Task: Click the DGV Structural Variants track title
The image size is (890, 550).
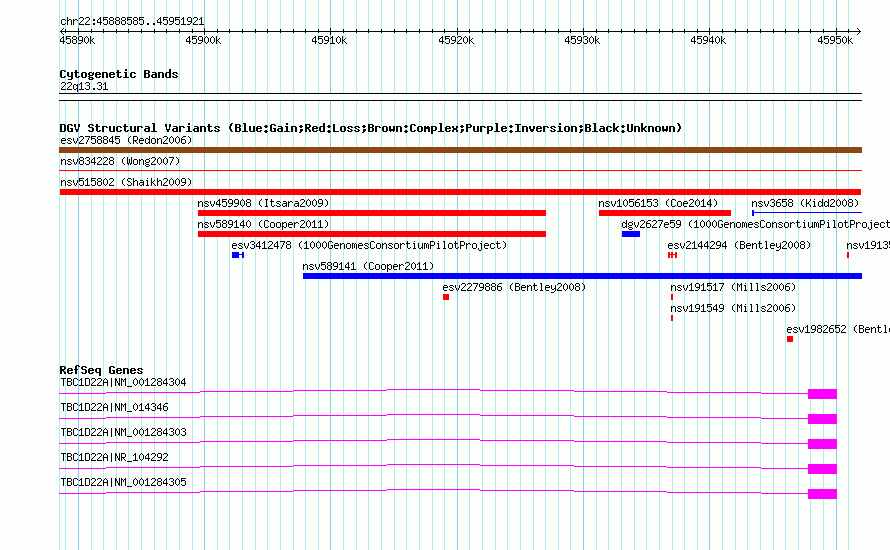Action: pos(370,128)
